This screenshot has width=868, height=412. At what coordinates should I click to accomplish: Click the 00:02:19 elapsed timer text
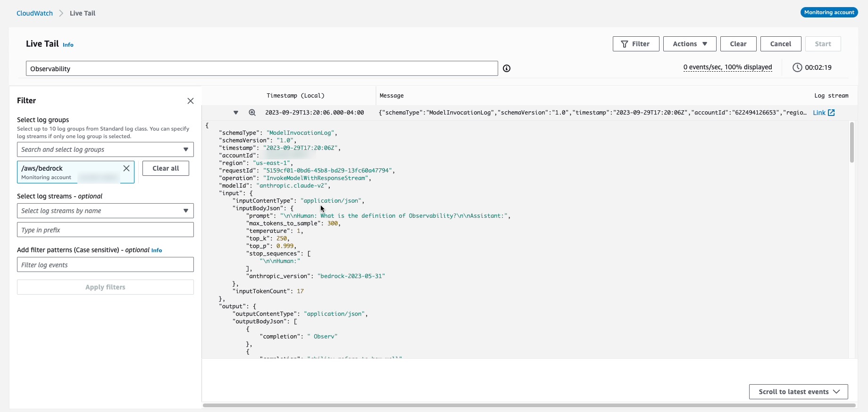click(x=818, y=67)
